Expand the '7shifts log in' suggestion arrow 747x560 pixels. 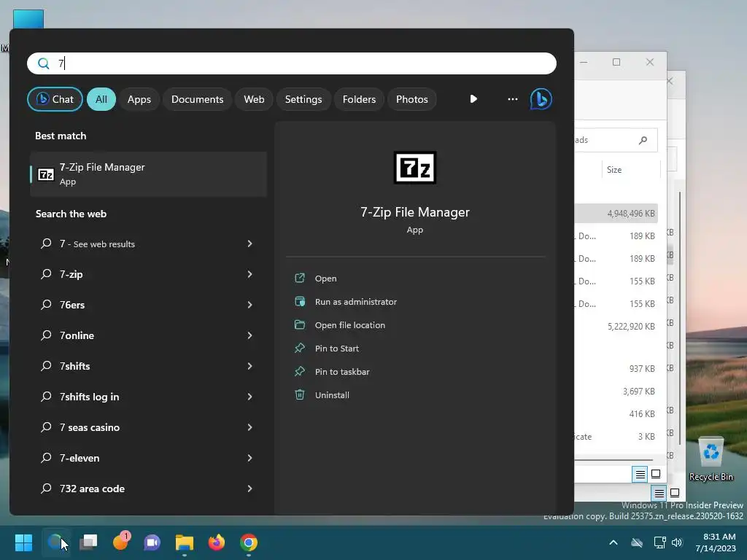tap(249, 397)
